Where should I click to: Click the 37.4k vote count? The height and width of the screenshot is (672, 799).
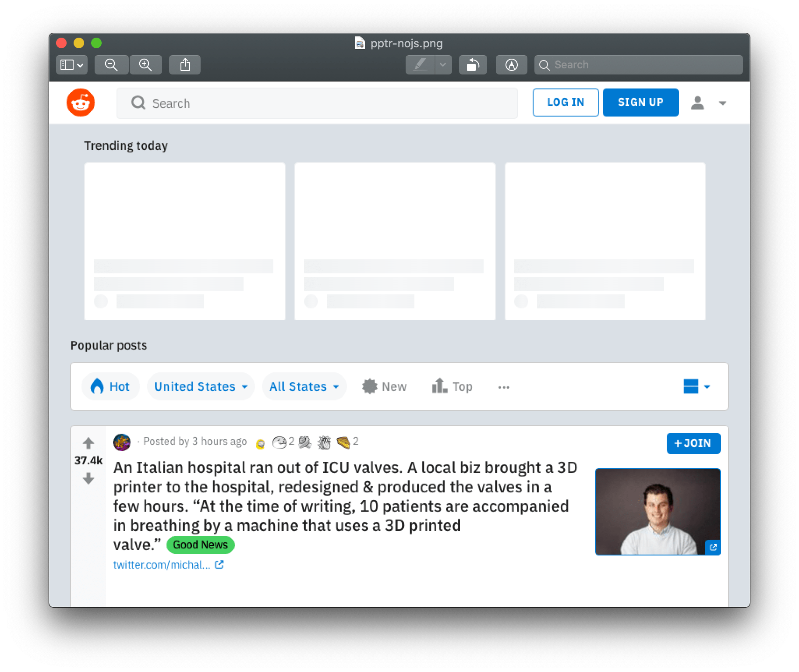[x=88, y=460]
